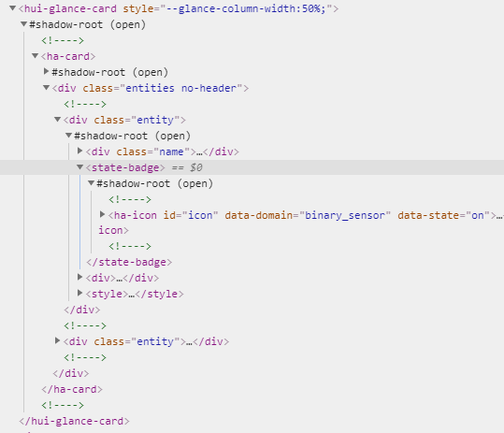Select the comment node above ha-icon
The image size is (504, 433).
[130, 199]
